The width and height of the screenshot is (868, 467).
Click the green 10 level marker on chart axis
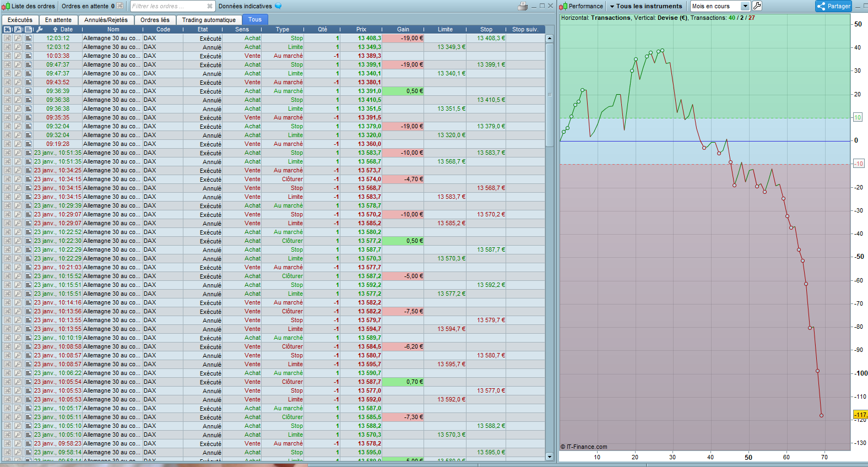pyautogui.click(x=858, y=117)
